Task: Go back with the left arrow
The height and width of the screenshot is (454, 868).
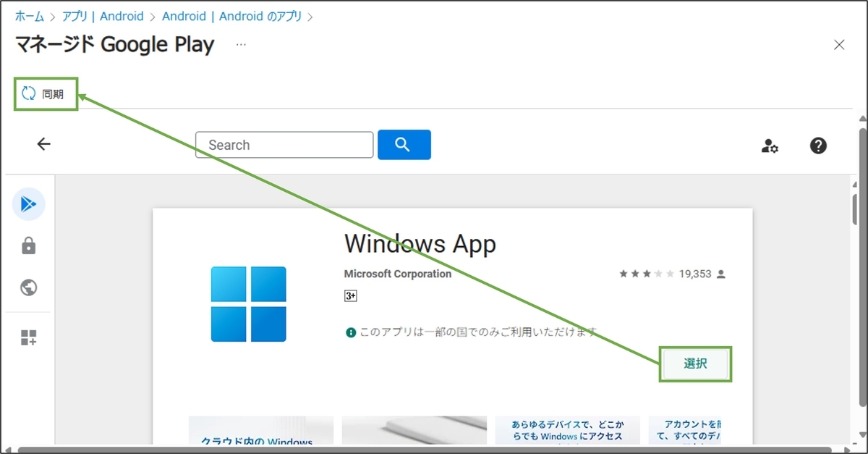Action: 44,144
